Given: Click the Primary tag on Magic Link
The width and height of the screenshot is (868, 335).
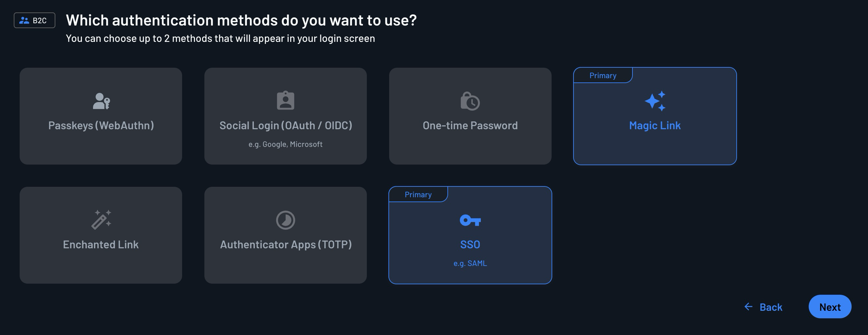Looking at the screenshot, I should 603,76.
